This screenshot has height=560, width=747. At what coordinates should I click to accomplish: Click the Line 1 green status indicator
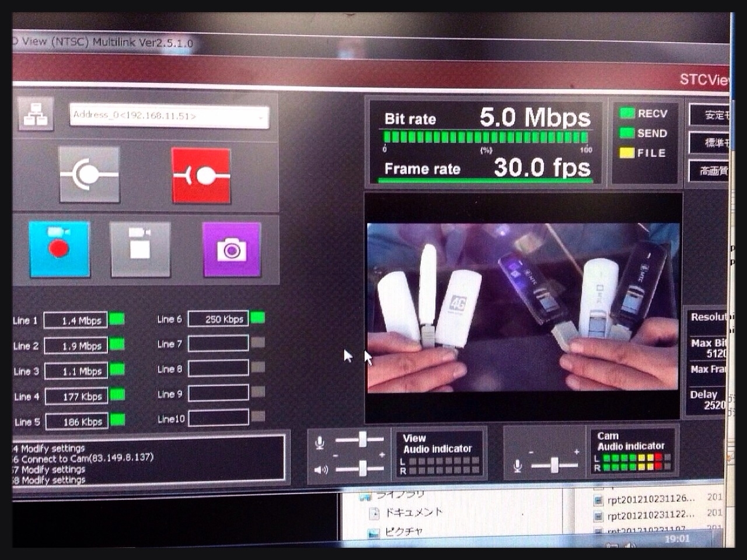(x=117, y=319)
